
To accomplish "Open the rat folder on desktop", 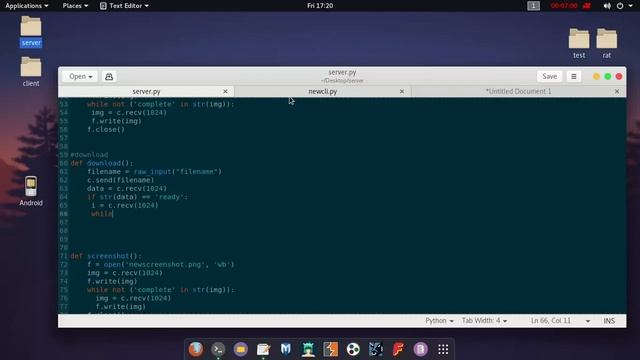I will click(607, 43).
